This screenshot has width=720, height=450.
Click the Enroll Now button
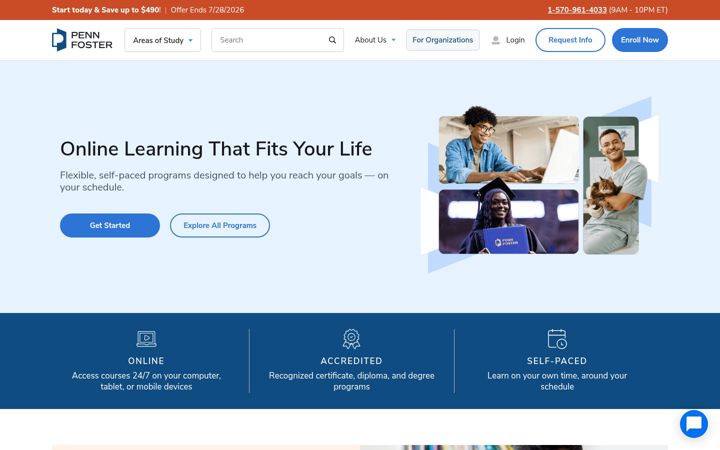click(x=640, y=40)
